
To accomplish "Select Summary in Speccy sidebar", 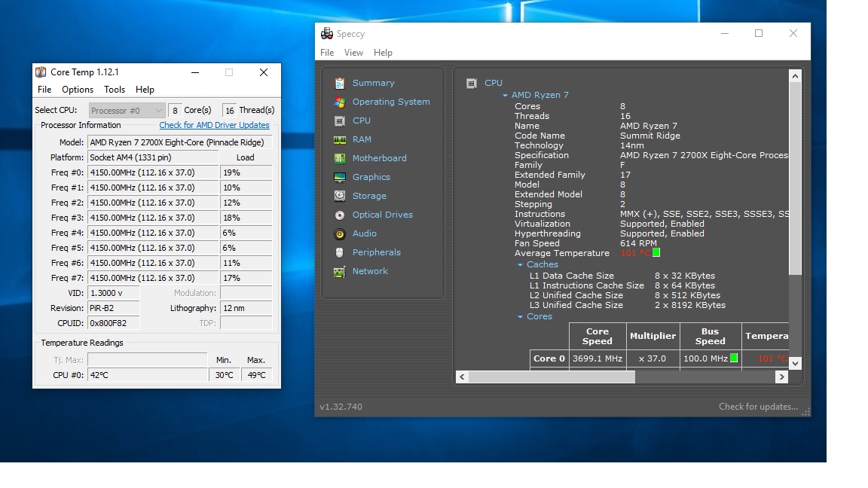I will (374, 83).
